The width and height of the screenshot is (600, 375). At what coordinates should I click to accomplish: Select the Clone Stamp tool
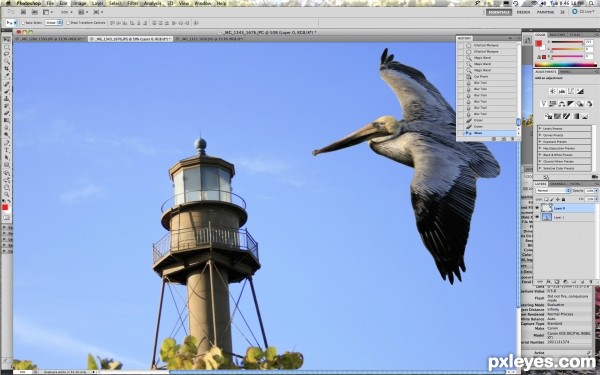click(8, 98)
